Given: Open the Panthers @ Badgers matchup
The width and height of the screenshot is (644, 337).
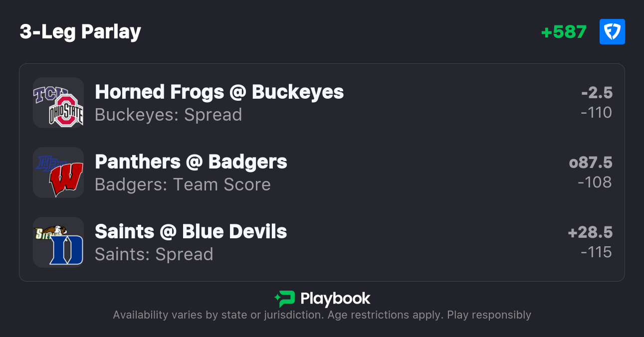Looking at the screenshot, I should [x=191, y=162].
